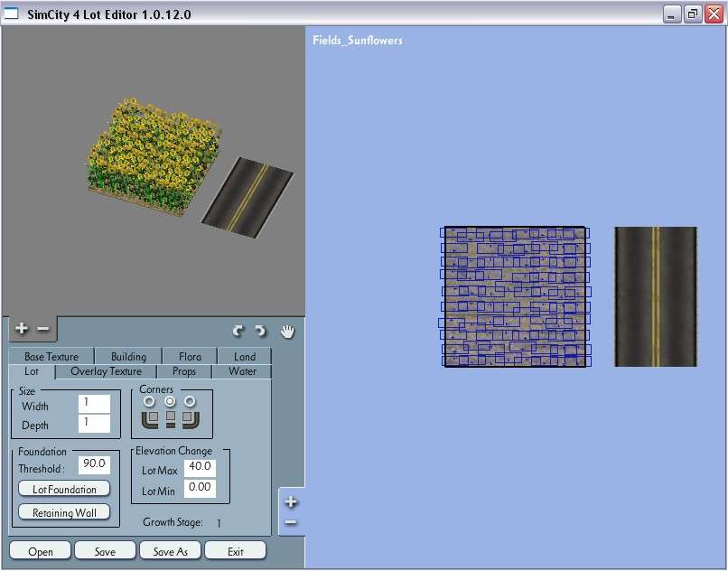Click the Exit button

(x=236, y=551)
